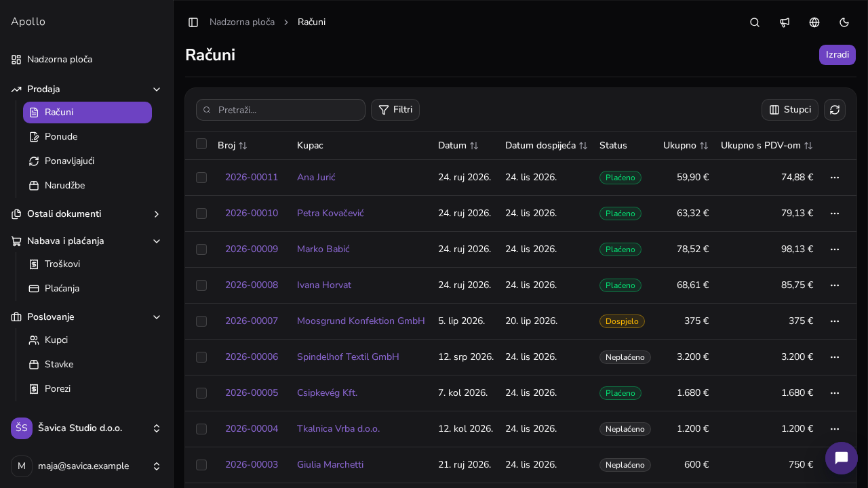Collapse the Nabava i plaćanja section
Image resolution: width=868 pixels, height=488 pixels.
tap(87, 241)
